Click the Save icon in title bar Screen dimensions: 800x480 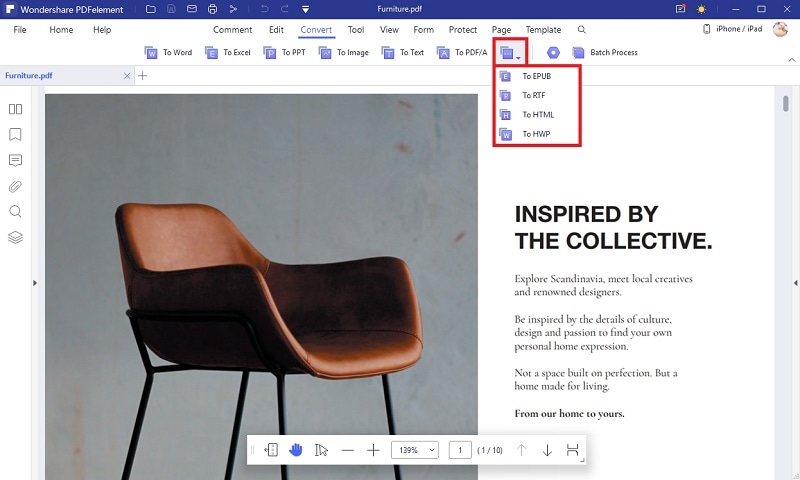171,9
